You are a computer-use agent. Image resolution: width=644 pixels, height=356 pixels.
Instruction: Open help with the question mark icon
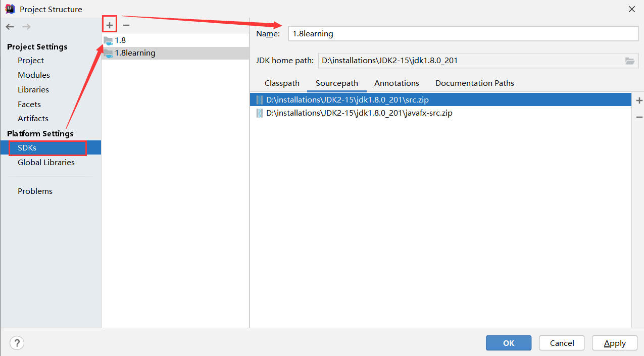pos(17,343)
